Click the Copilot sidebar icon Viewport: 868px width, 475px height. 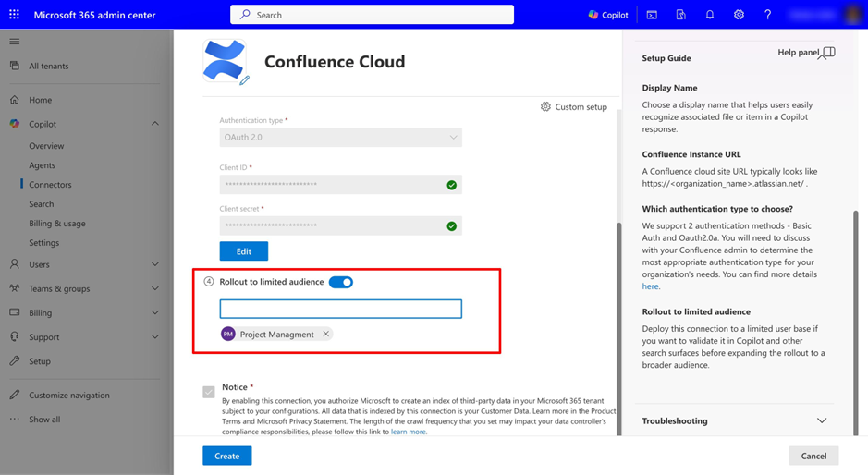(x=15, y=124)
